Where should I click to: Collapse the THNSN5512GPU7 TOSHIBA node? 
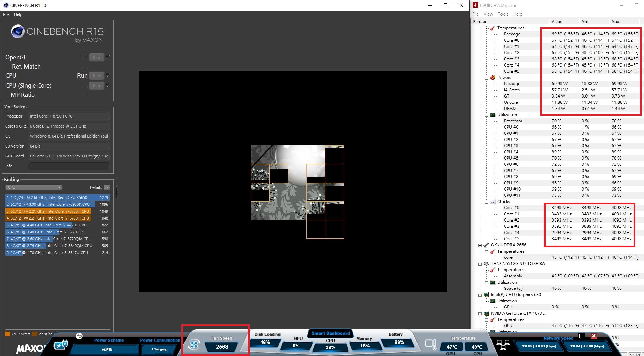point(480,264)
